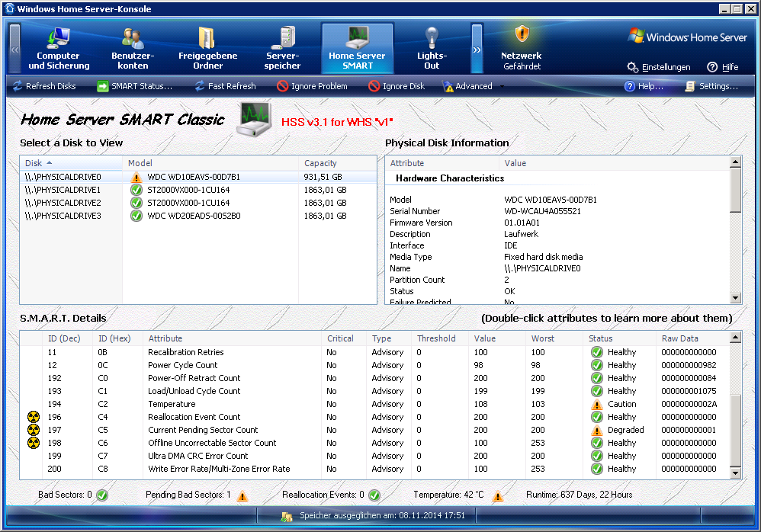Expand hidden tabs with the right chevron
The height and width of the screenshot is (532, 761).
[477, 49]
